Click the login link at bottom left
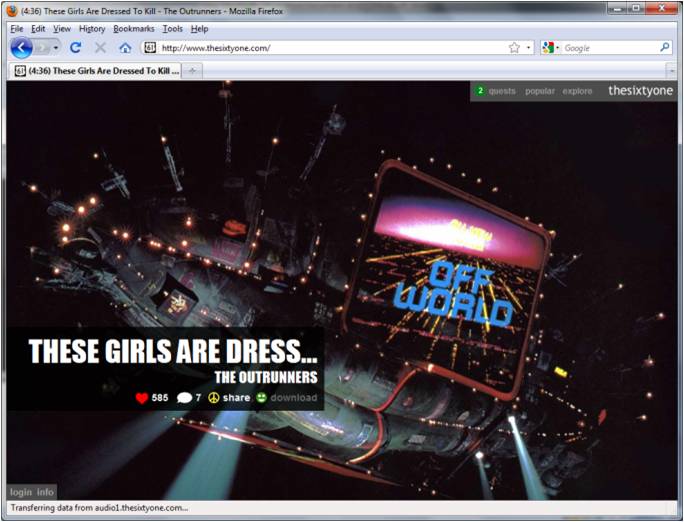Viewport: 684px width, 522px height. pos(21,492)
